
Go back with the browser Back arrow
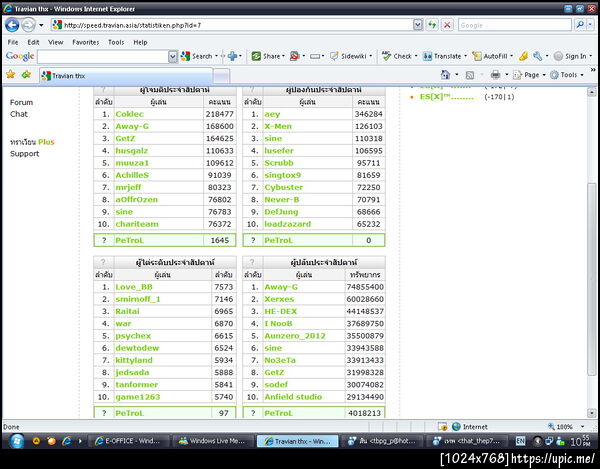tap(12, 25)
